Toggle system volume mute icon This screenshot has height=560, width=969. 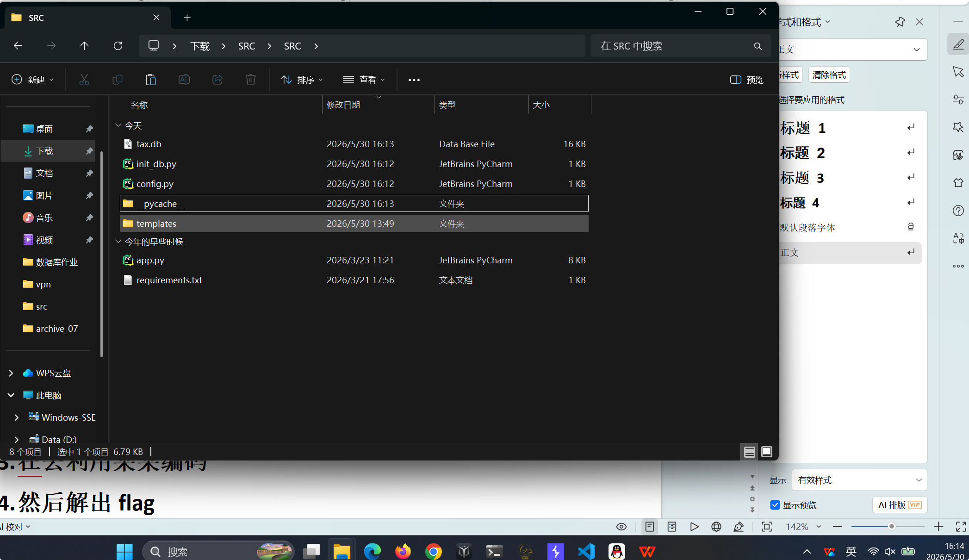[890, 551]
